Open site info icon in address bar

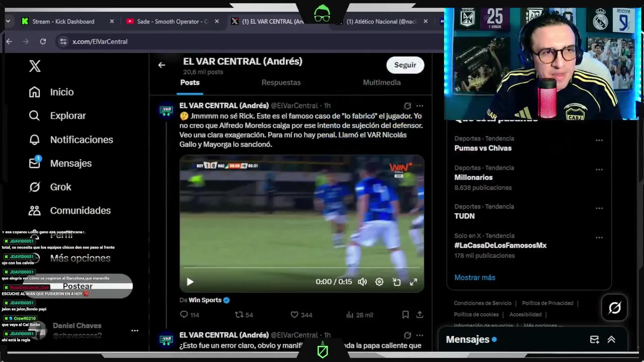tap(63, 42)
